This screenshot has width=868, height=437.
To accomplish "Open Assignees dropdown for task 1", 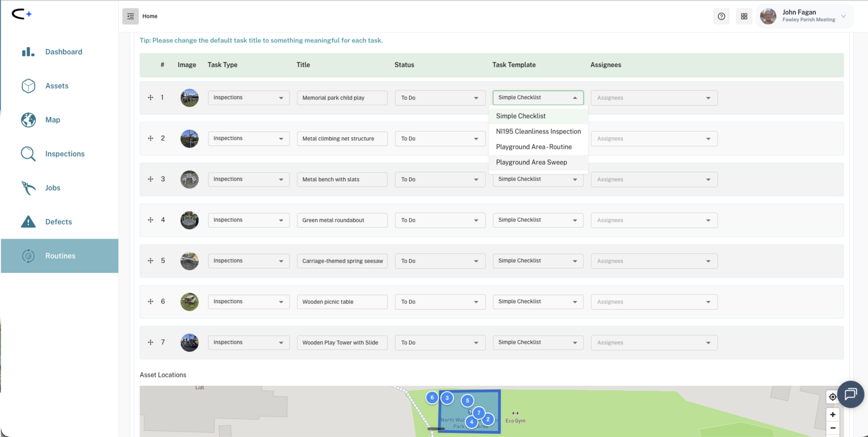I will click(x=654, y=98).
